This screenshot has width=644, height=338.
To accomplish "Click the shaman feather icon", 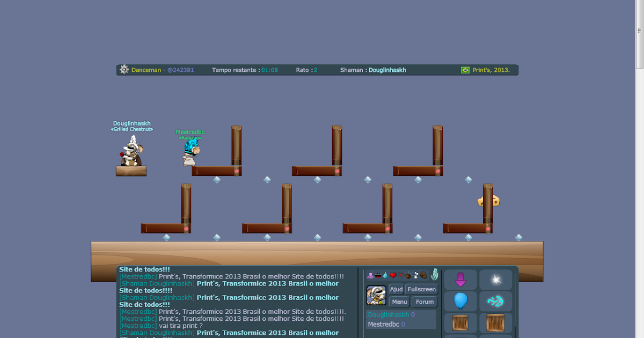I will (435, 275).
